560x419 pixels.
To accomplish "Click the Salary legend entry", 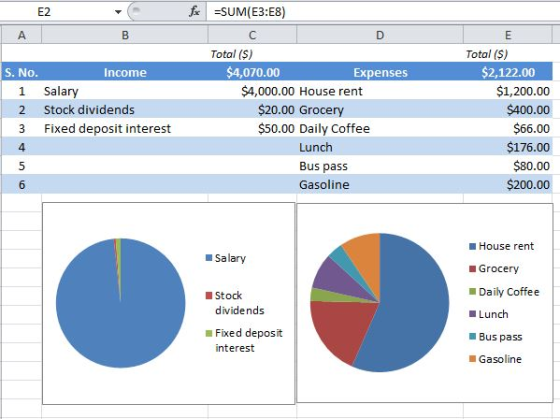I will point(226,258).
